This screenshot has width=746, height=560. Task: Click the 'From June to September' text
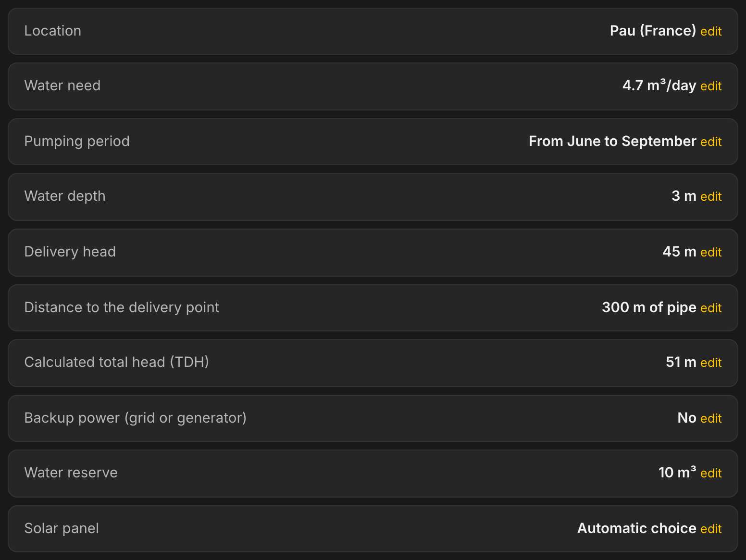tap(612, 141)
